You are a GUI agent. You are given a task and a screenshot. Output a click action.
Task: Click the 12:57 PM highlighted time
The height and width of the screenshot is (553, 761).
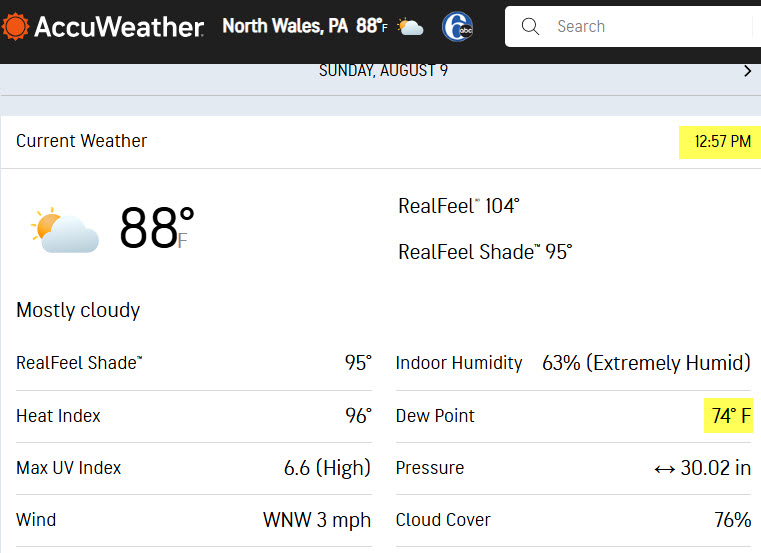point(722,141)
